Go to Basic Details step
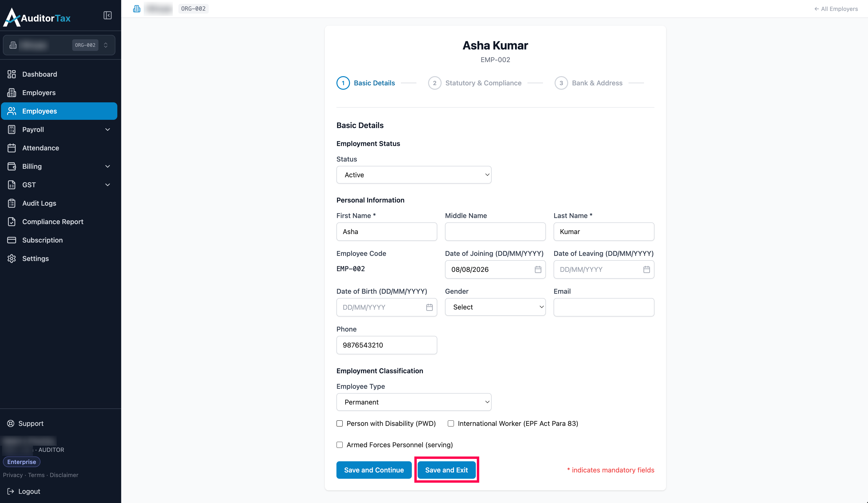The height and width of the screenshot is (503, 868). coord(366,83)
